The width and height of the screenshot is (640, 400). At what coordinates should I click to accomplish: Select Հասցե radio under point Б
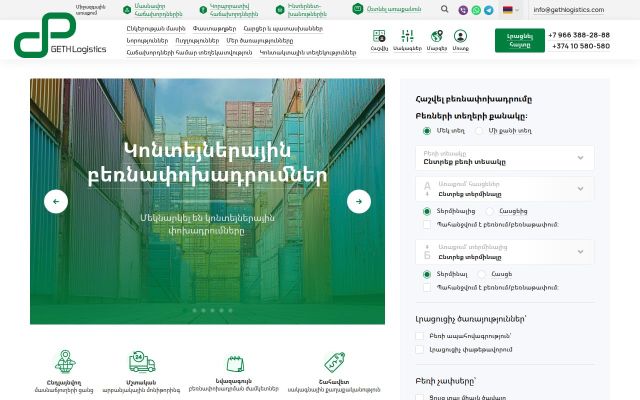click(482, 274)
